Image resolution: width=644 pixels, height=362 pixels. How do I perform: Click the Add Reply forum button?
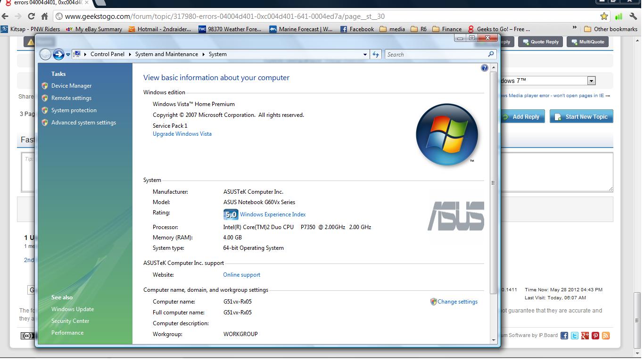[x=522, y=116]
